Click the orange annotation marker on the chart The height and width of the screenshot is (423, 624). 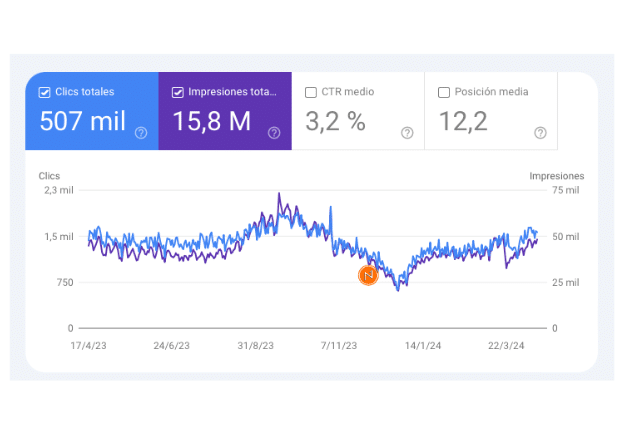[x=368, y=275]
